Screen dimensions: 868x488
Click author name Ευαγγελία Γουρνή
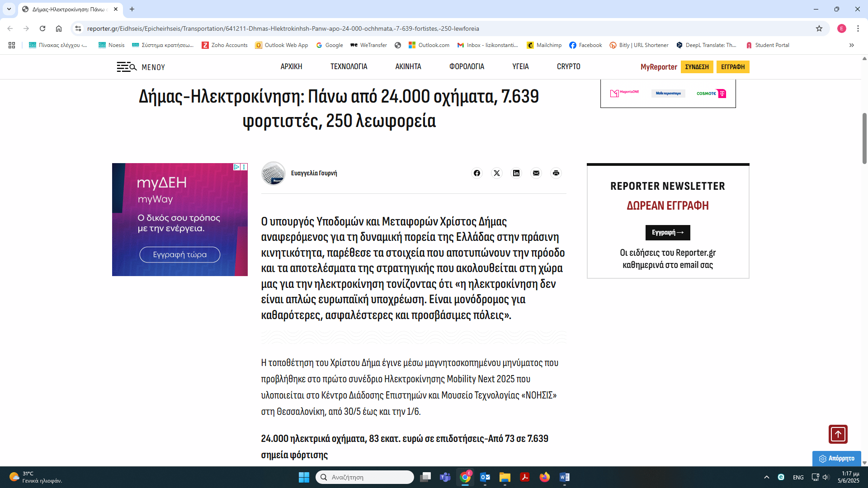coord(314,173)
